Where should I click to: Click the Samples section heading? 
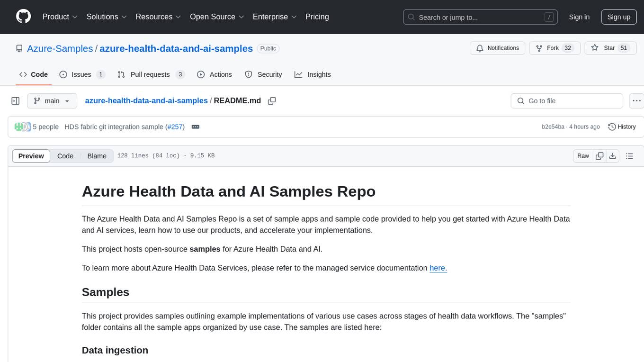(x=106, y=292)
